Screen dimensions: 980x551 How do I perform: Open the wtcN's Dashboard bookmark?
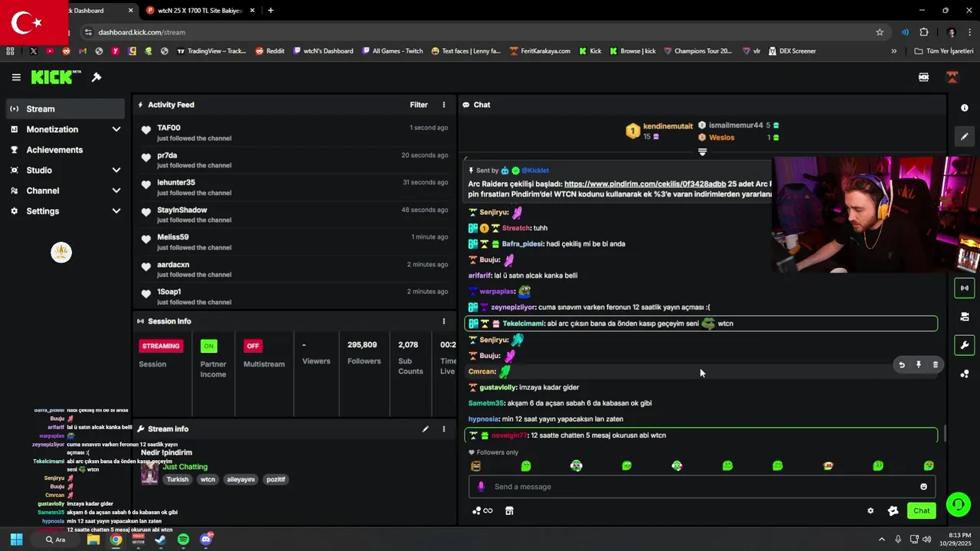322,51
